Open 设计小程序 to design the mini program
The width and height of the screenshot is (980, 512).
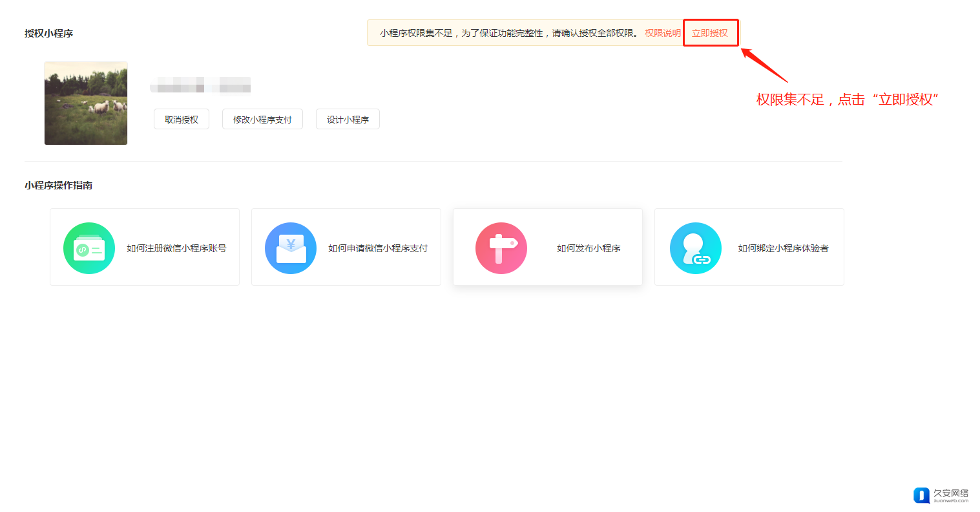point(348,120)
